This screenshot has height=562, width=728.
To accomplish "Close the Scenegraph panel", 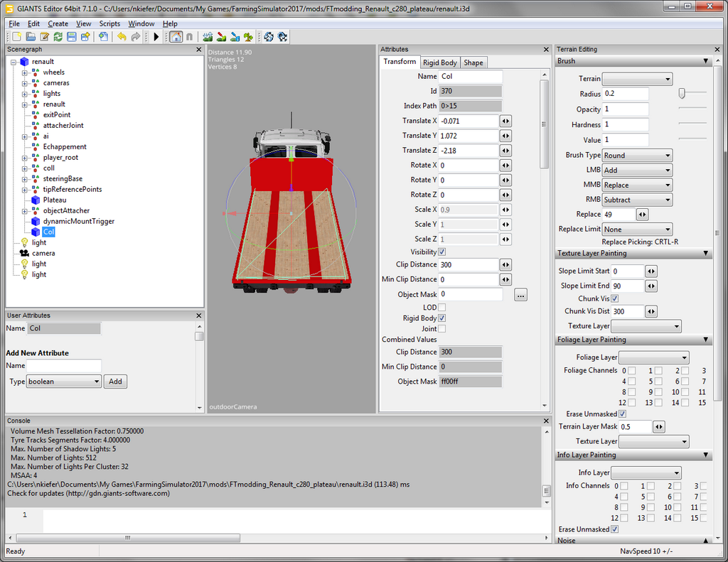I will (x=199, y=49).
